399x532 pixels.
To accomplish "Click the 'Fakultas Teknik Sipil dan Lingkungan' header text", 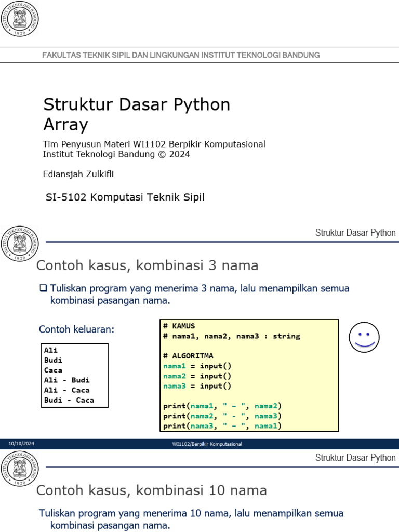I will coord(181,55).
